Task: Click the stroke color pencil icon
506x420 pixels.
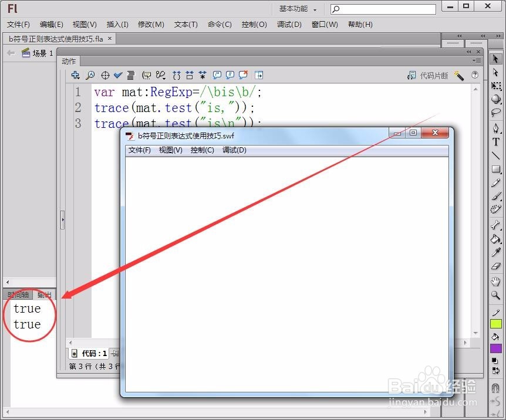Action: click(x=495, y=313)
